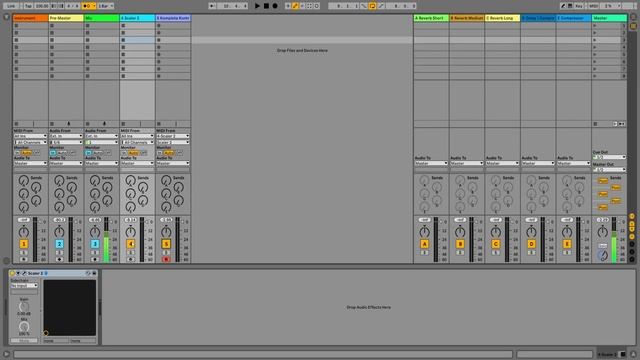The width and height of the screenshot is (640, 360).
Task: Start playback with the Play button
Action: click(x=257, y=6)
